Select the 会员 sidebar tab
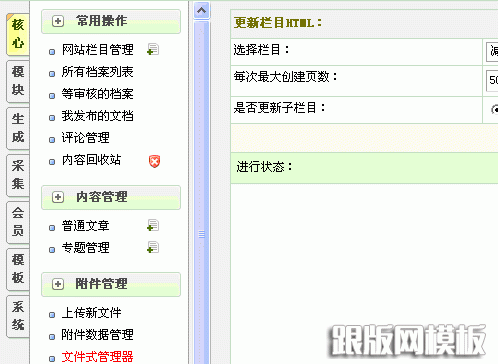This screenshot has width=498, height=364. tap(18, 222)
